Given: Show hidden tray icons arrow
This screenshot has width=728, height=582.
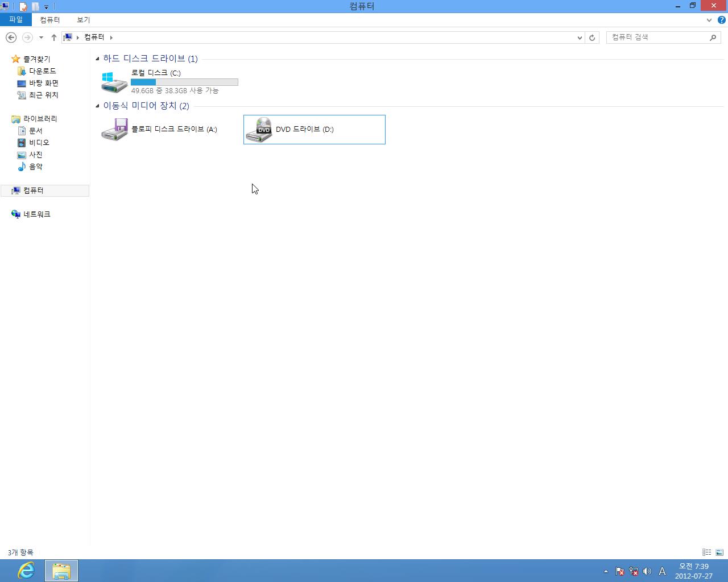Looking at the screenshot, I should (606, 572).
